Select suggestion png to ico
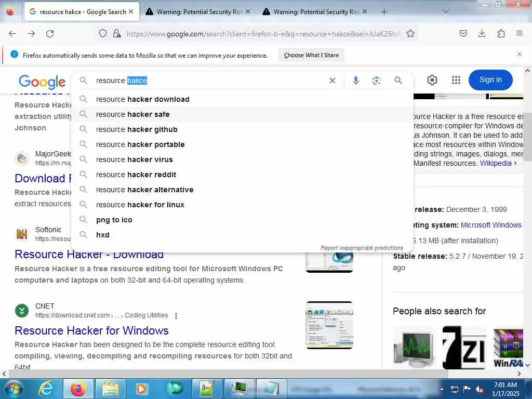 pyautogui.click(x=242, y=220)
